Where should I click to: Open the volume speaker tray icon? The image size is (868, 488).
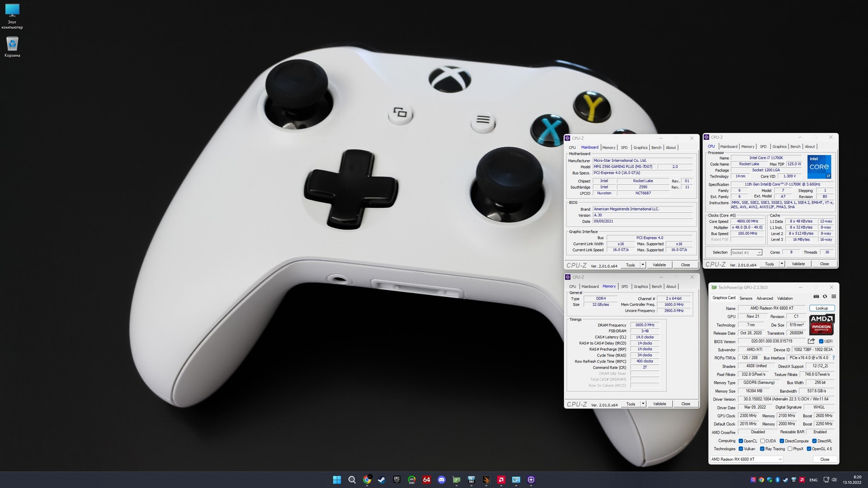(x=834, y=480)
